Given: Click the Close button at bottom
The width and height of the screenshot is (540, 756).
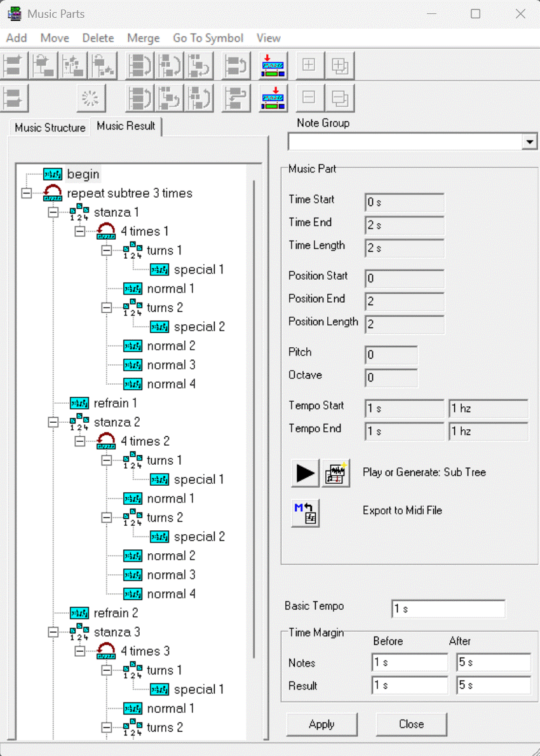Looking at the screenshot, I should [x=411, y=724].
